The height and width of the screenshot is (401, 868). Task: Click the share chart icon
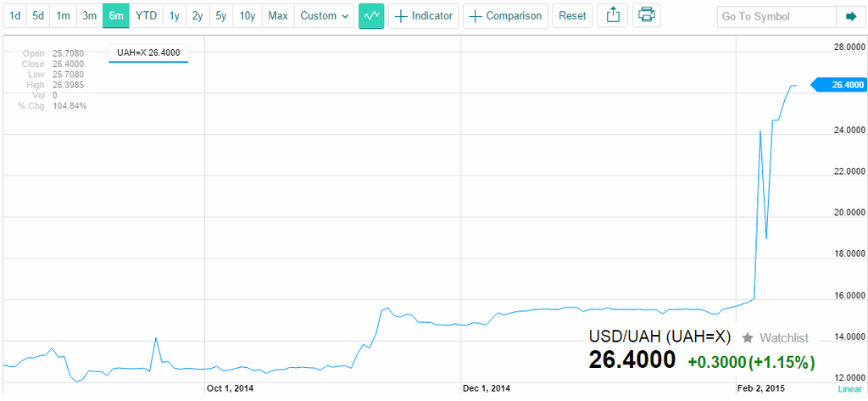coord(612,15)
